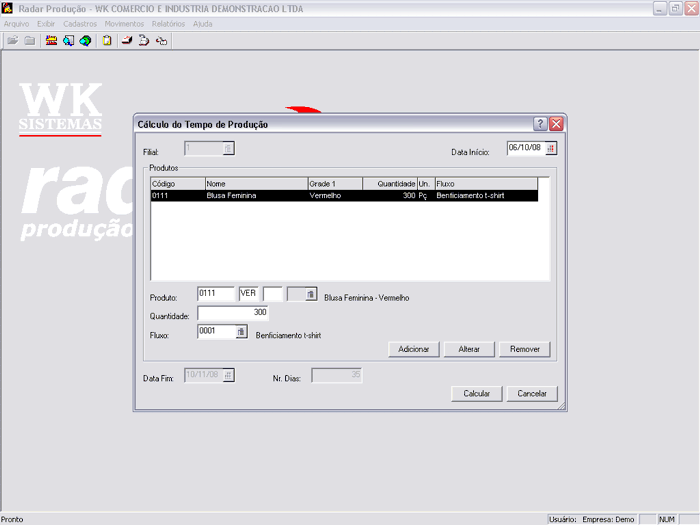Click the help question mark in dialog title
Image resolution: width=700 pixels, height=525 pixels.
pos(540,124)
